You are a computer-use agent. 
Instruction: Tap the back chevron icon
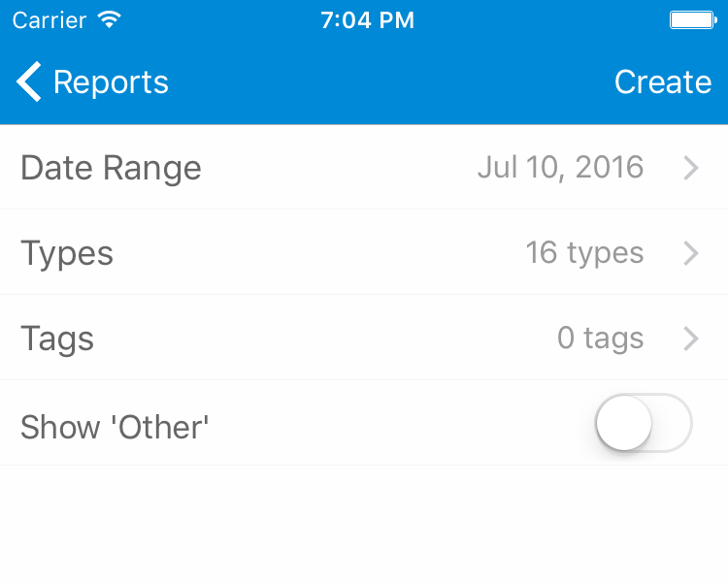[x=29, y=82]
